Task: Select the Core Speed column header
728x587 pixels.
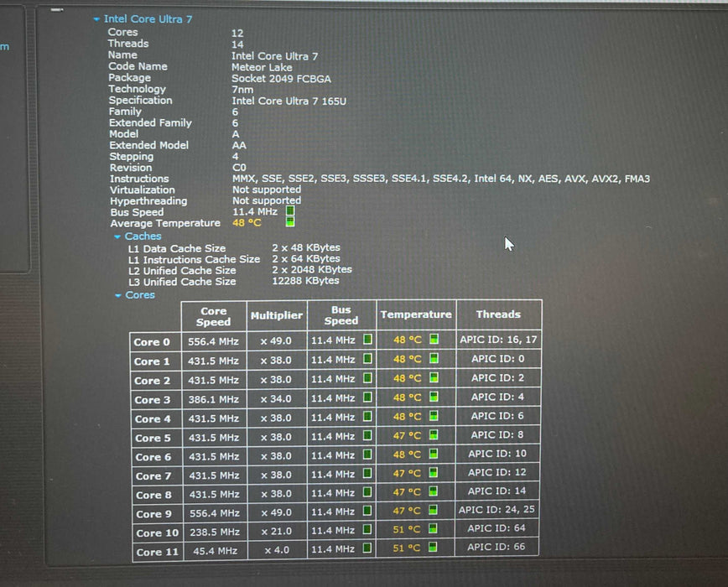Action: [214, 316]
